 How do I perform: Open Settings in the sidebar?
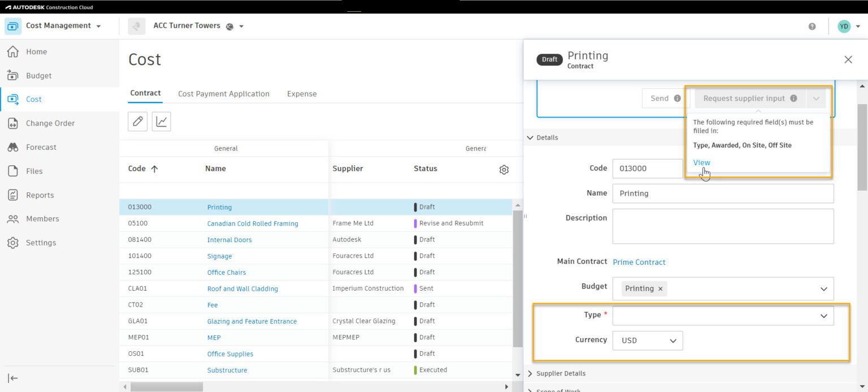[x=41, y=243]
